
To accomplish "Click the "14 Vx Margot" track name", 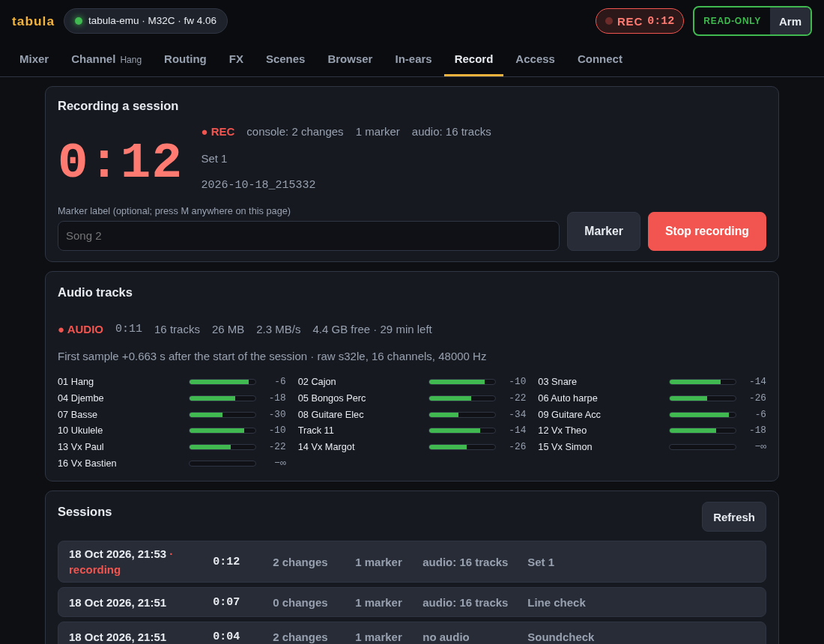I will 327,447.
